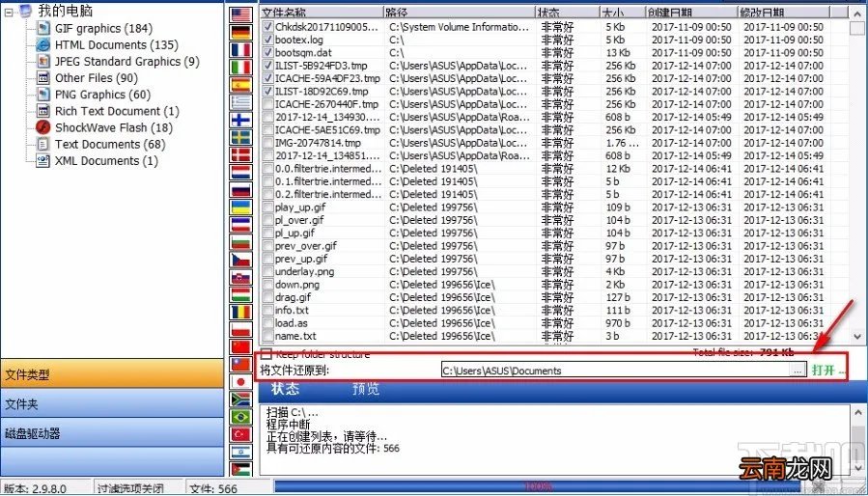
Task: Switch to the China flag language
Action: [x=241, y=347]
